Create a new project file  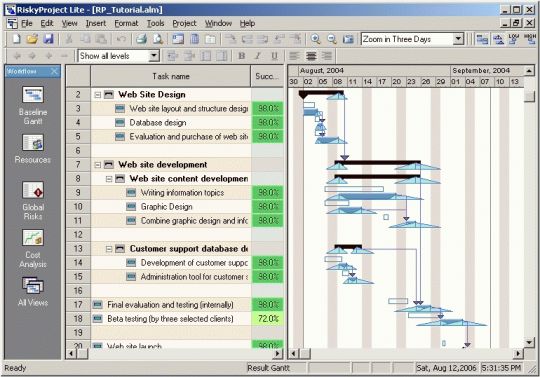[x=16, y=39]
